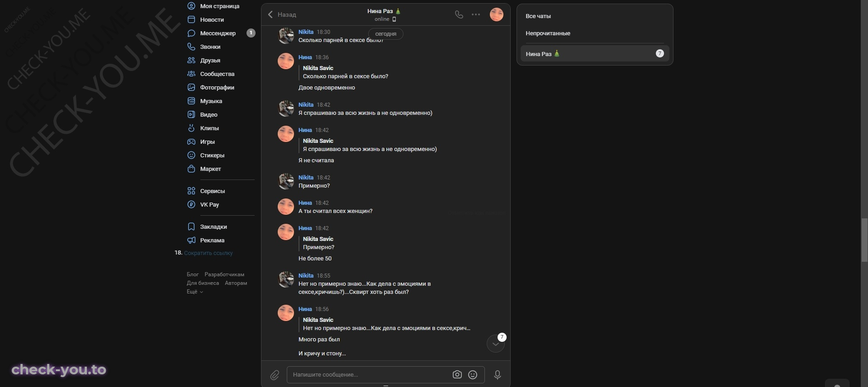The width and height of the screenshot is (868, 387).
Task: Open the Для бизнеса footer link
Action: coord(203,283)
